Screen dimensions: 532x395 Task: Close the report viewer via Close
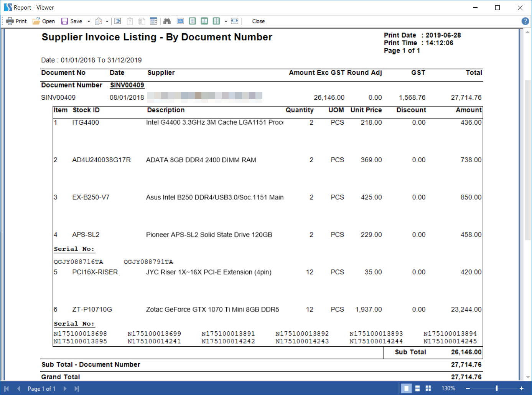tap(258, 21)
